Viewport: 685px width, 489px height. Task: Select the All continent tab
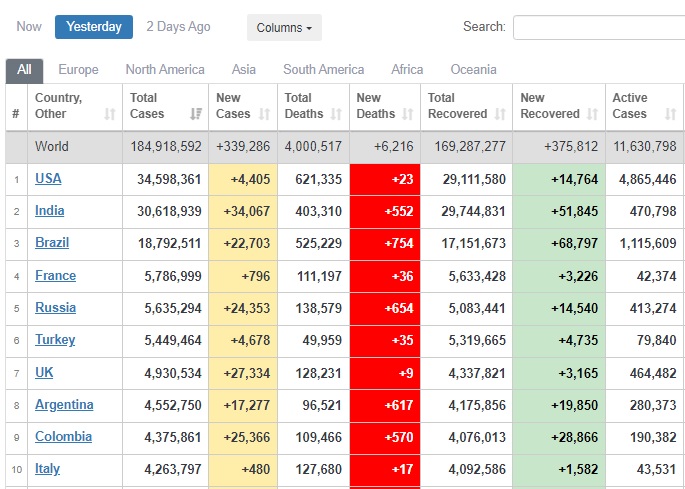coord(24,70)
